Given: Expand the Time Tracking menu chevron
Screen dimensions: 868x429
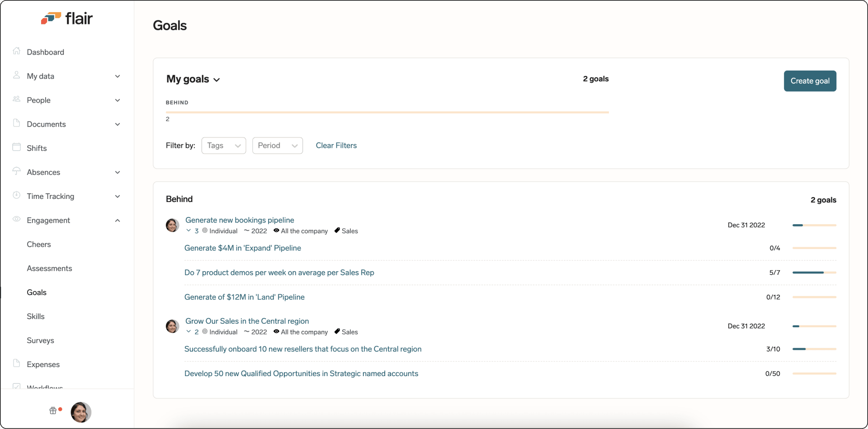Looking at the screenshot, I should (x=118, y=196).
